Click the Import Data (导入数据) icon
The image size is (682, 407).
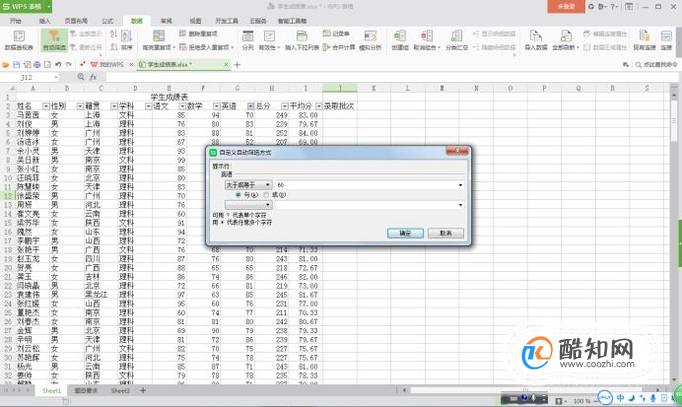click(535, 40)
